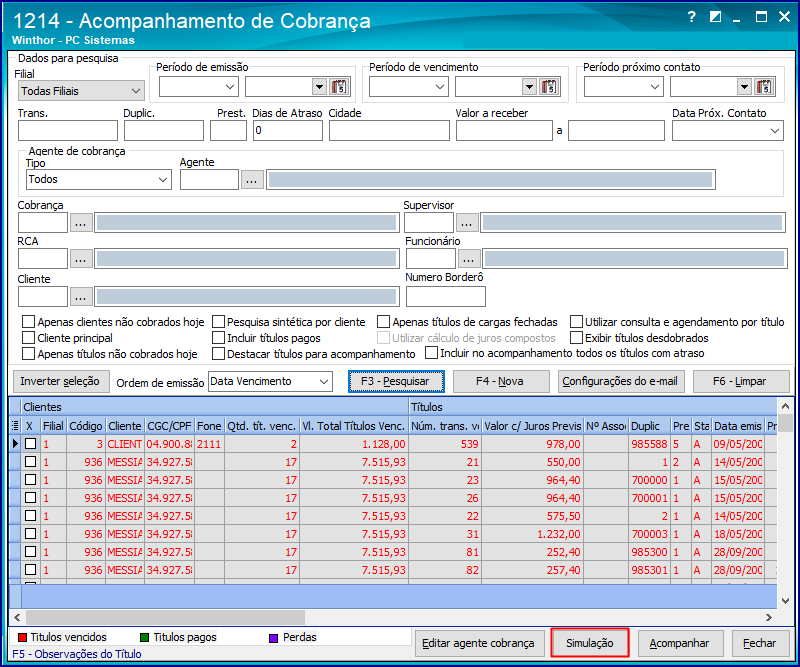Check Utilizar consulta e agendamento por título
The width and height of the screenshot is (800, 667).
click(x=576, y=322)
